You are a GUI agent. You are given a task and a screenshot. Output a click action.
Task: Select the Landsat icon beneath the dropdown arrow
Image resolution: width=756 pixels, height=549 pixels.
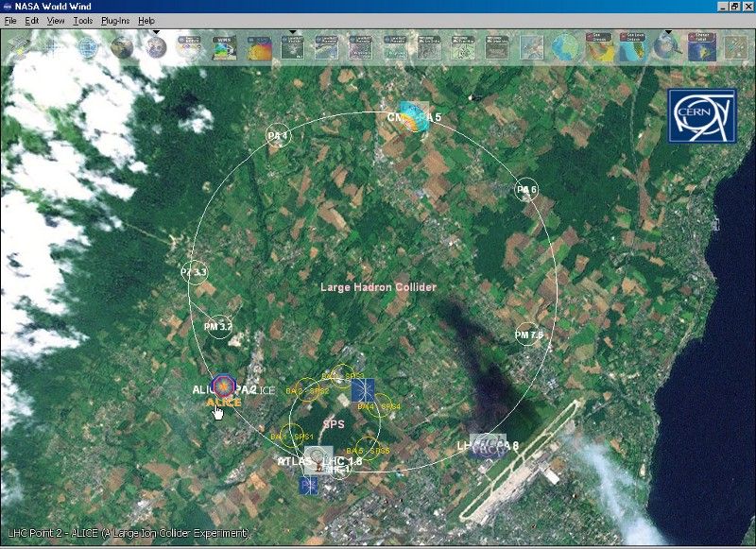[293, 48]
